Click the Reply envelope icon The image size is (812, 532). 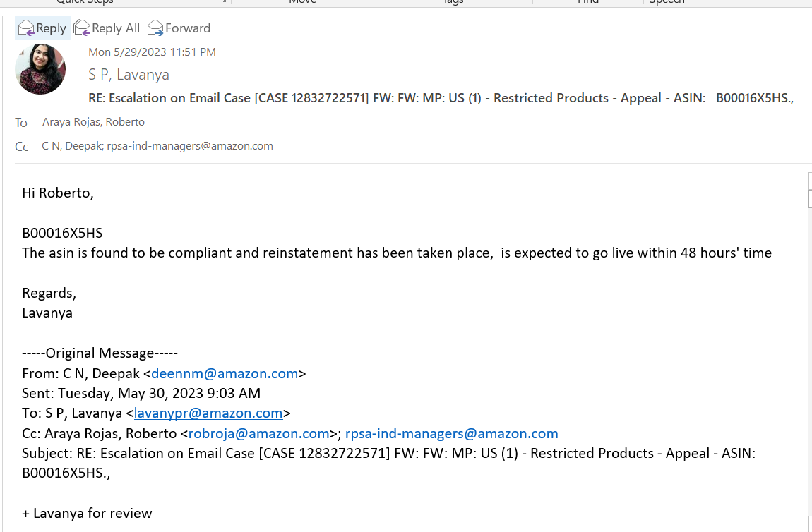pos(26,28)
